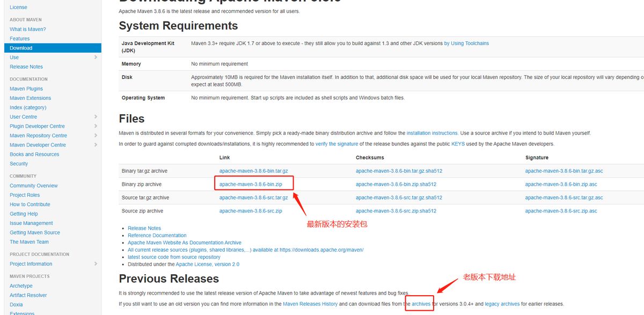Screen dimensions: 644x315
Task: Open Maven Releases History link
Action: coord(310,304)
